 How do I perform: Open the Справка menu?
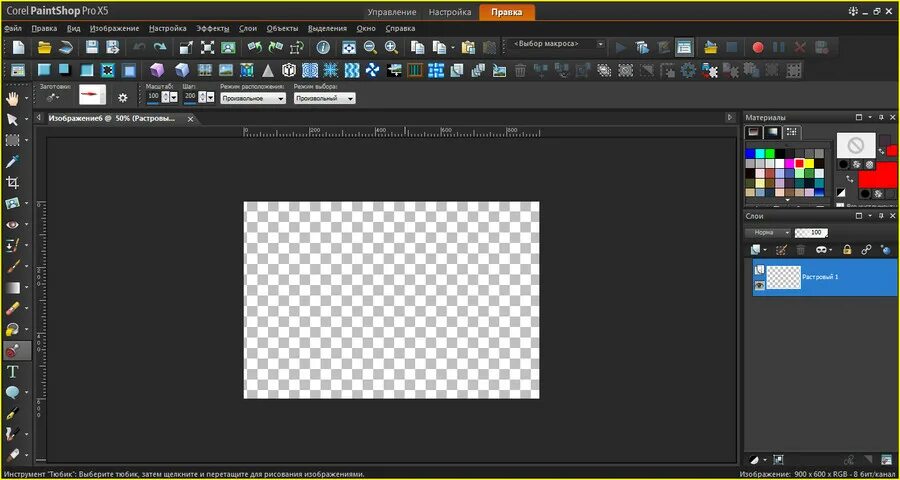click(x=401, y=28)
